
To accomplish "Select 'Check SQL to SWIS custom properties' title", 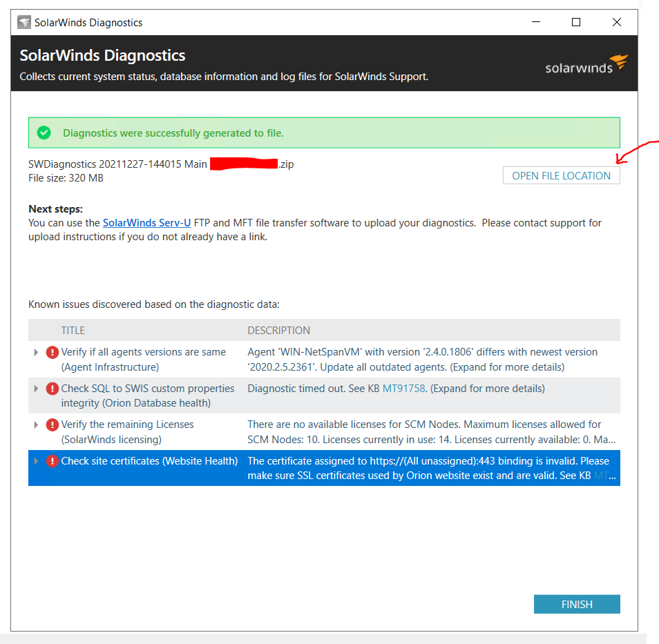I will [x=148, y=389].
